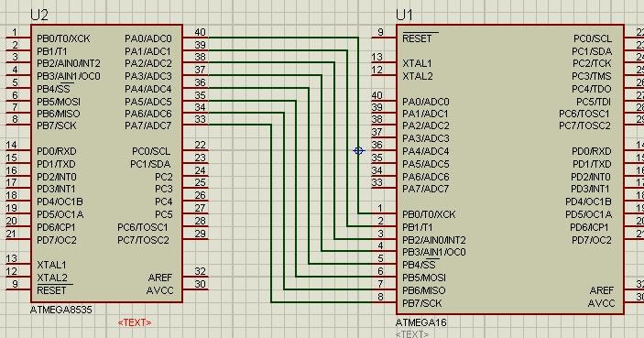Click pin PB4/SS on U1
The width and height of the screenshot is (644, 338).
[x=419, y=265]
